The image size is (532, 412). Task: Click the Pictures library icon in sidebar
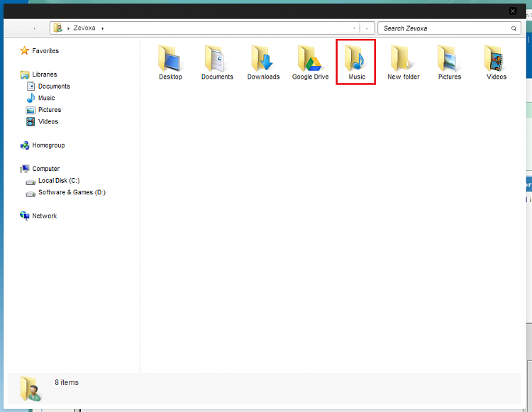31,110
